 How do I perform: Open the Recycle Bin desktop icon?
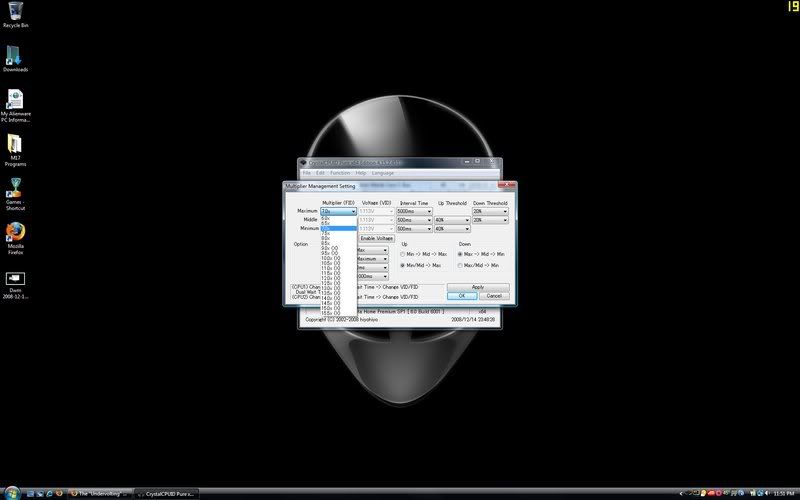(x=15, y=15)
